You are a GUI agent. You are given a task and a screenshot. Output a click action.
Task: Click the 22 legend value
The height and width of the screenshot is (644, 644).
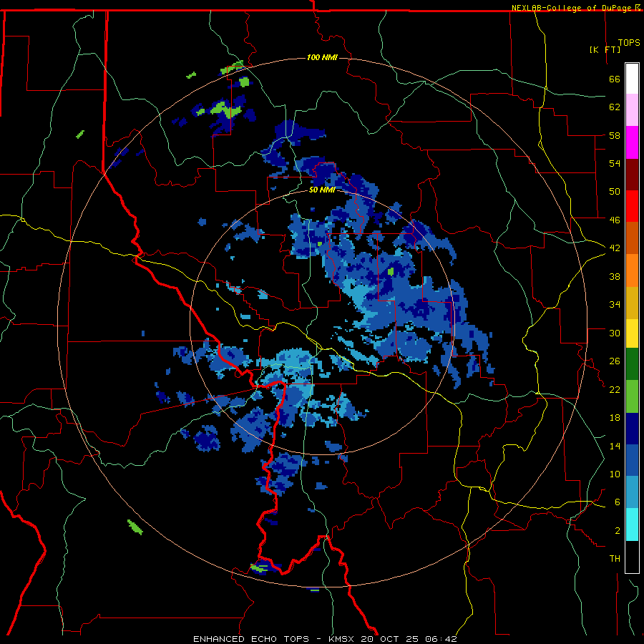tap(615, 389)
